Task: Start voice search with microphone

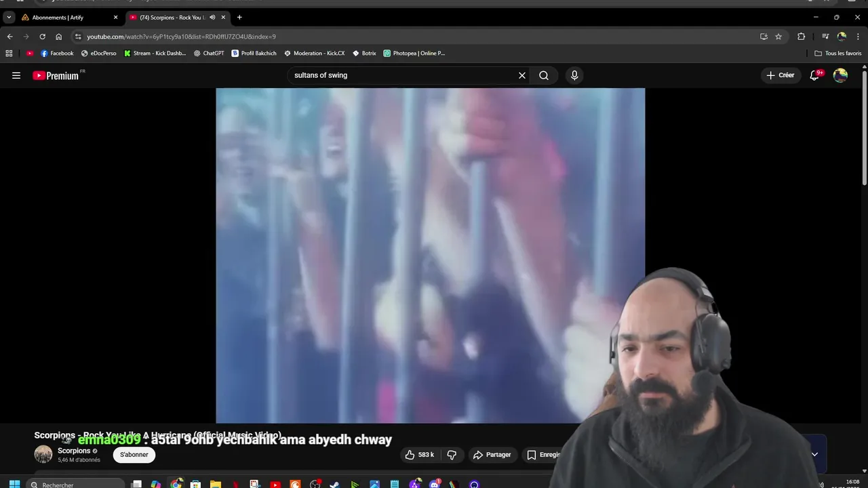Action: [x=574, y=75]
